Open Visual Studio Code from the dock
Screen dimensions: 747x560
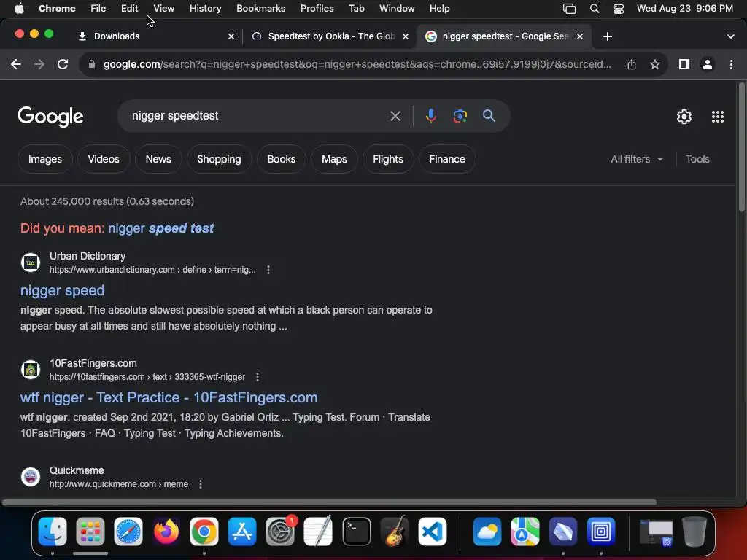click(433, 532)
